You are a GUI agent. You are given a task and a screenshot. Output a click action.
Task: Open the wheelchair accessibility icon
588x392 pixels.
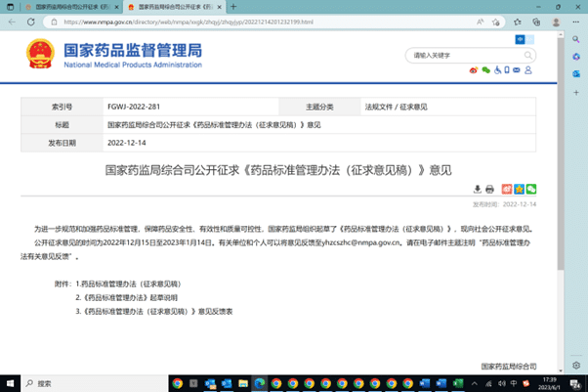[497, 70]
